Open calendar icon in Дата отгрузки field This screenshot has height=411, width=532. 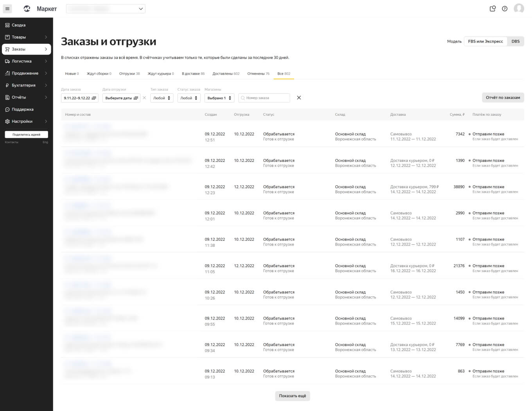(136, 98)
